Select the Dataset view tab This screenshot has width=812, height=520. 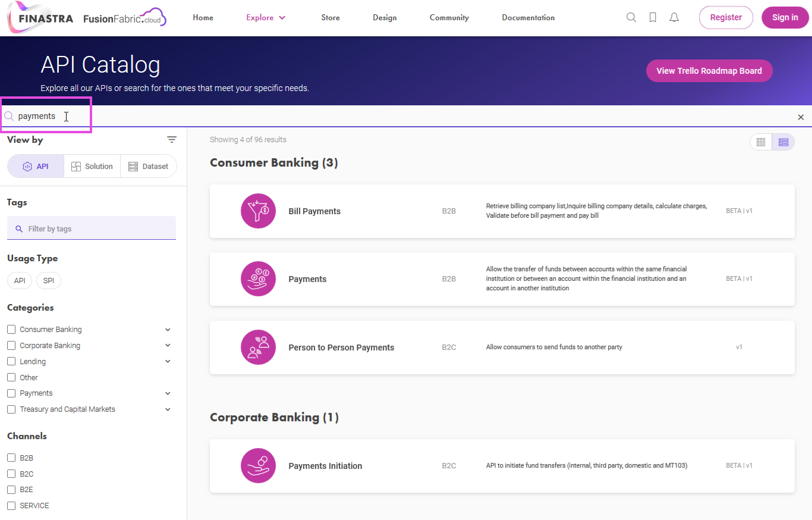tap(149, 167)
